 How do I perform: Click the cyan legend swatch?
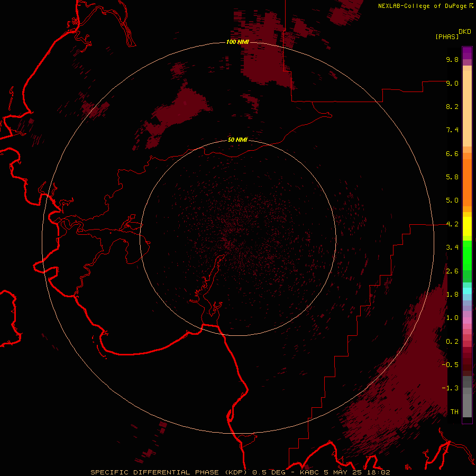[x=467, y=291]
